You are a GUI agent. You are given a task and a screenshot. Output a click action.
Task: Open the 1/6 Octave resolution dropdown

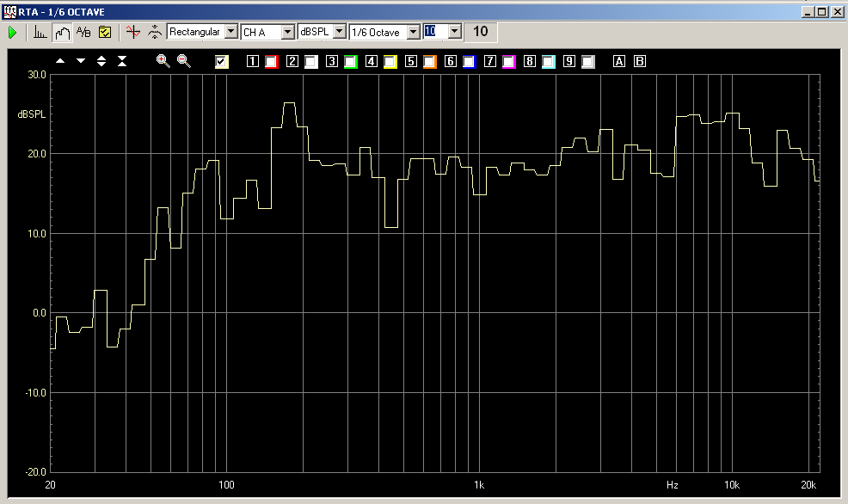(x=413, y=32)
